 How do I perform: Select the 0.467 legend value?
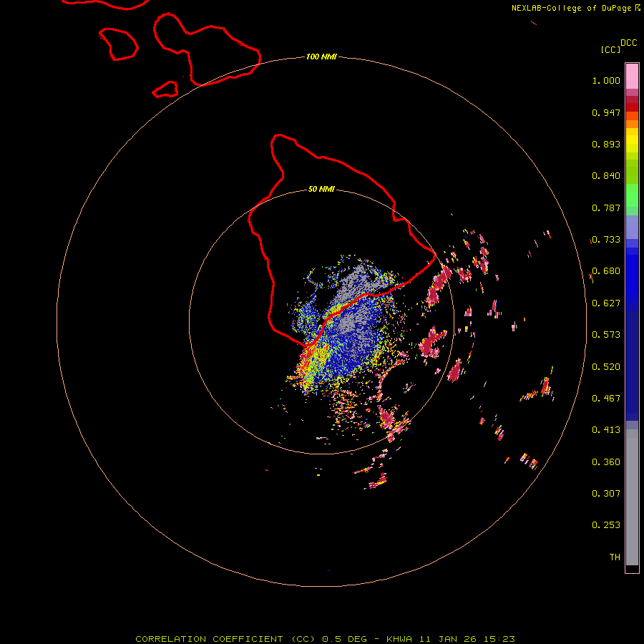[x=606, y=399]
